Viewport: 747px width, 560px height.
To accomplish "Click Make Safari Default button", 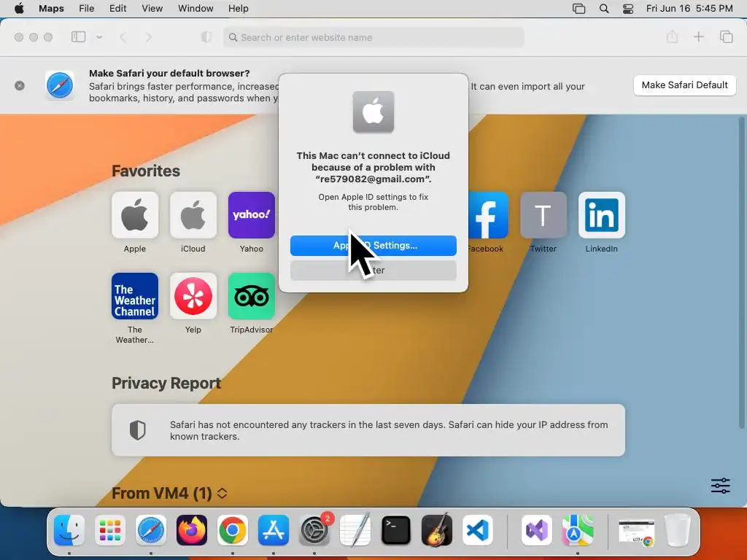I will click(x=684, y=85).
